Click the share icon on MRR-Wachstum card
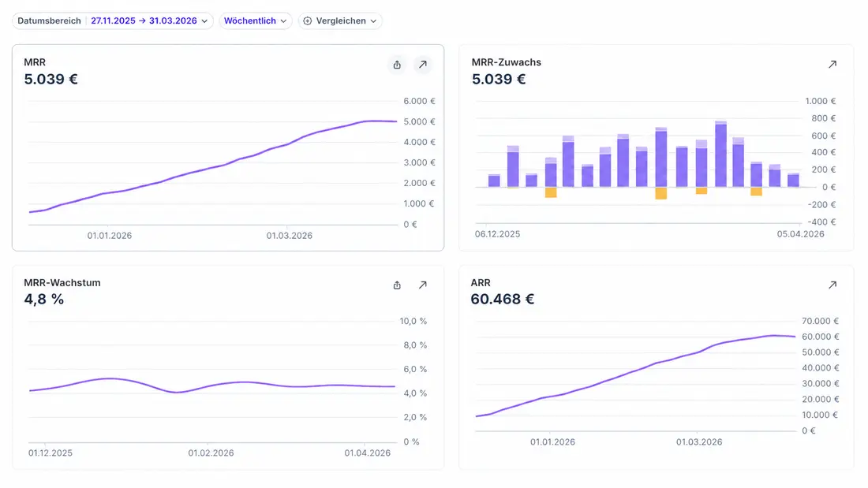 [x=397, y=285]
